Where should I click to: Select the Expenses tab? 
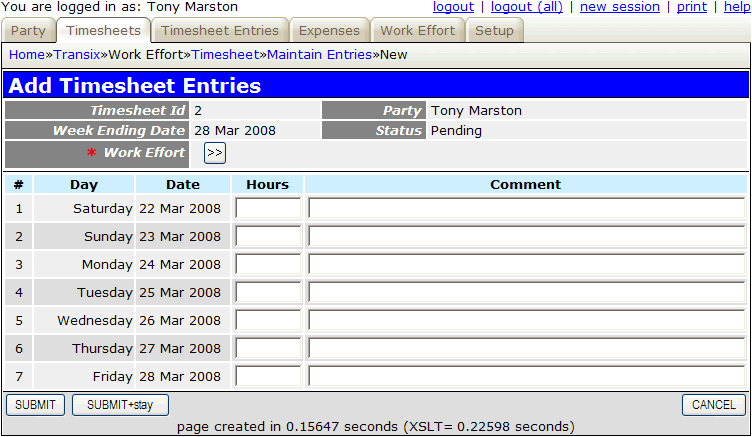click(329, 31)
